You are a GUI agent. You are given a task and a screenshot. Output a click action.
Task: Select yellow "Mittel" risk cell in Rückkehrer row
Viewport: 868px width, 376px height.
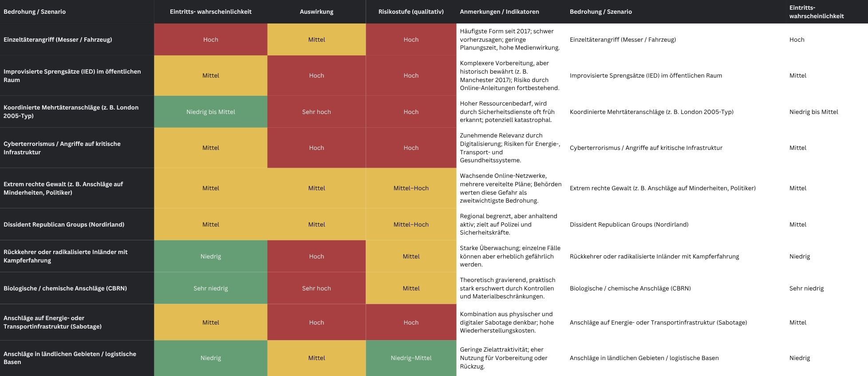coord(411,256)
